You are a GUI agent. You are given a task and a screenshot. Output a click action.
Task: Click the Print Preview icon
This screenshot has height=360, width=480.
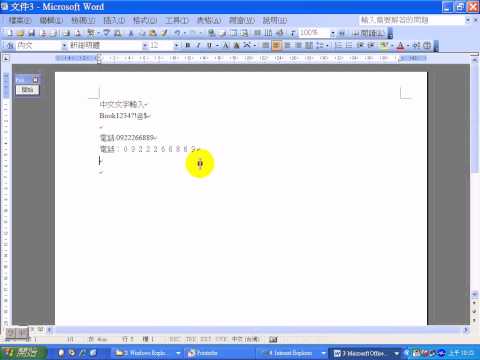pyautogui.click(x=77, y=33)
